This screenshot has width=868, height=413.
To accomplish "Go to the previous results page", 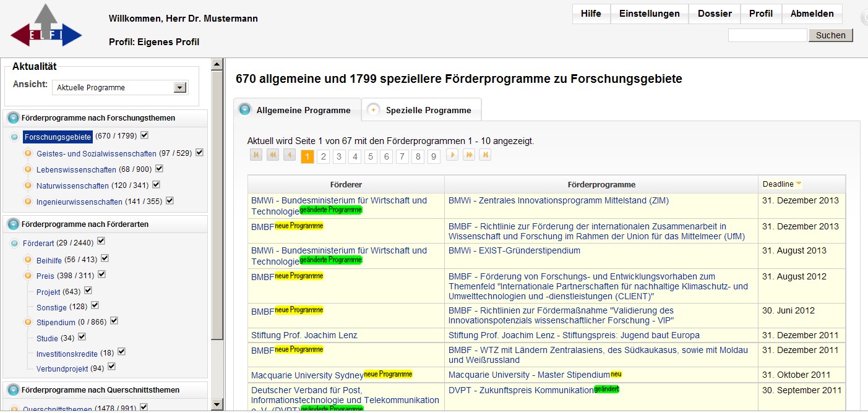I will 290,155.
